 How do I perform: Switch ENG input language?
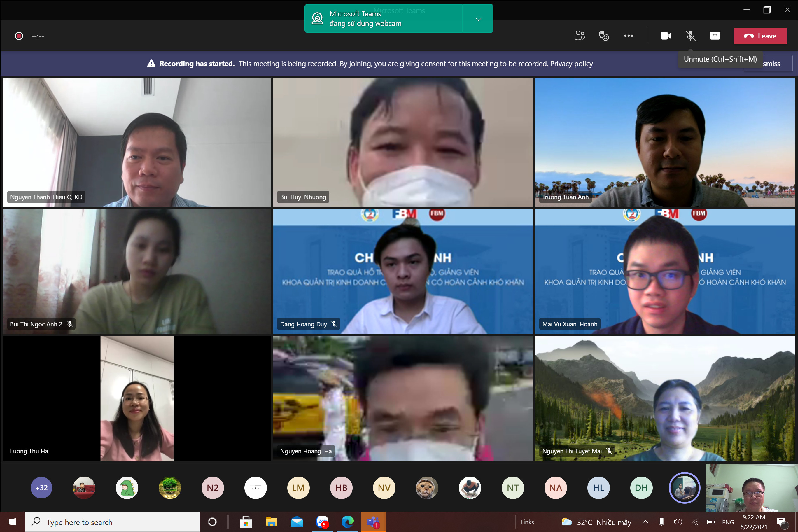coord(728,522)
